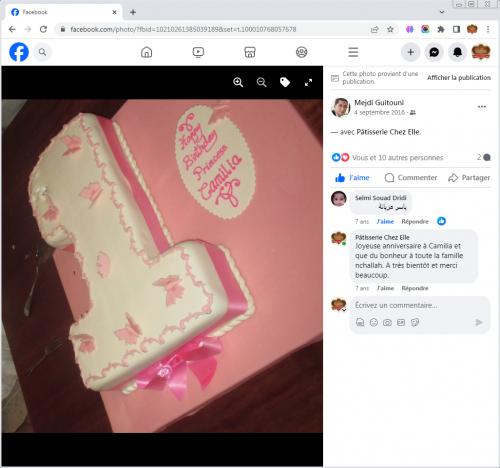500x468 pixels.
Task: Open Pâtisserie Chez Elle commenter name
Action: coord(382,237)
